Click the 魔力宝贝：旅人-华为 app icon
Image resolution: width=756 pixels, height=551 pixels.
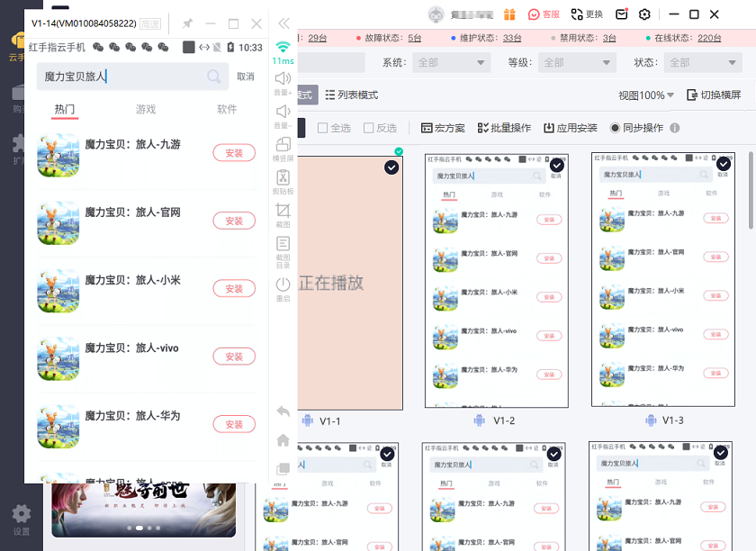[58, 427]
